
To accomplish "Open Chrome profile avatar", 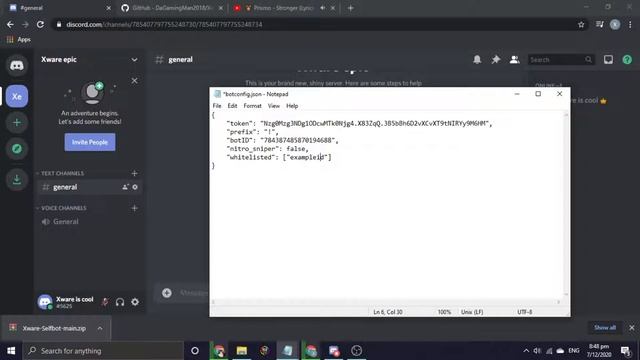I will click(x=615, y=24).
